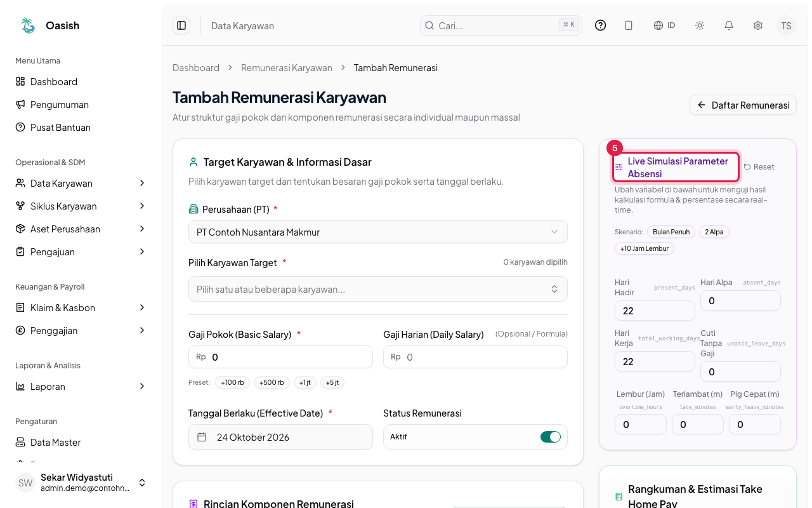Expand the Aset Perusahaan sidebar menu
The width and height of the screenshot is (812, 508).
pyautogui.click(x=81, y=229)
